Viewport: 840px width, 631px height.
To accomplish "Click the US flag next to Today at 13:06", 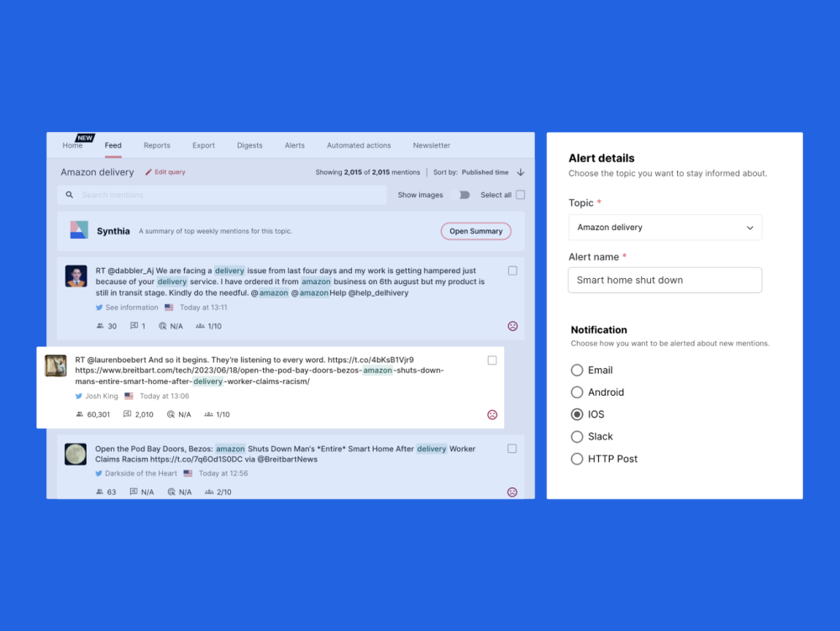I will pos(129,396).
